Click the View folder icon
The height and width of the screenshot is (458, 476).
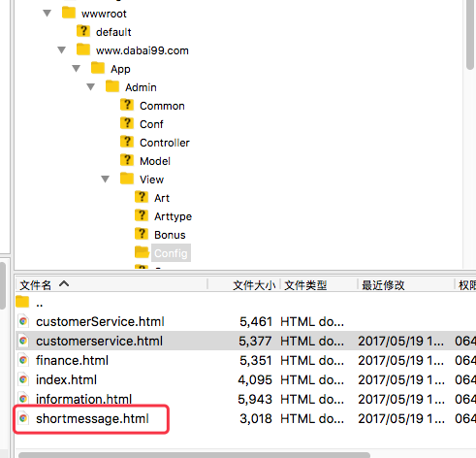(x=127, y=179)
